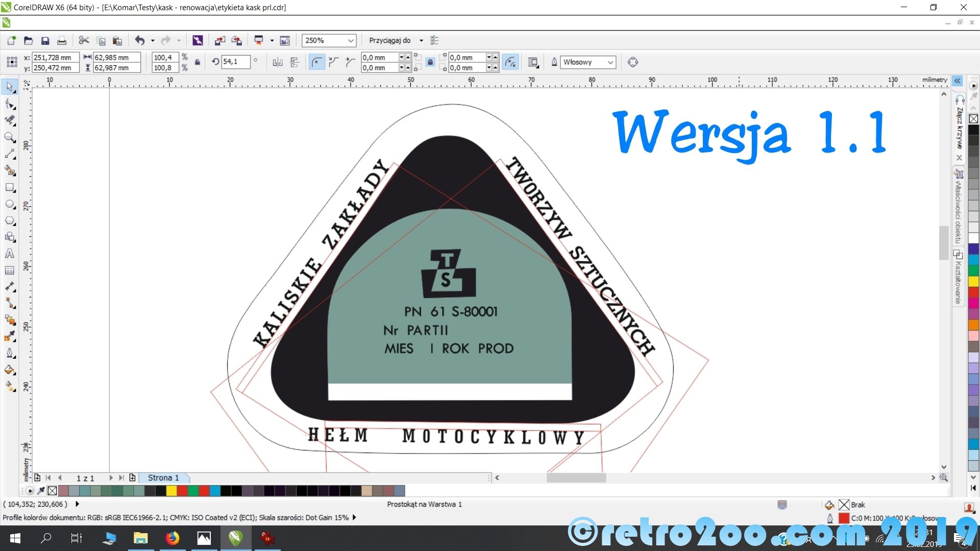Click the rotation angle field showing 54,1

[235, 62]
